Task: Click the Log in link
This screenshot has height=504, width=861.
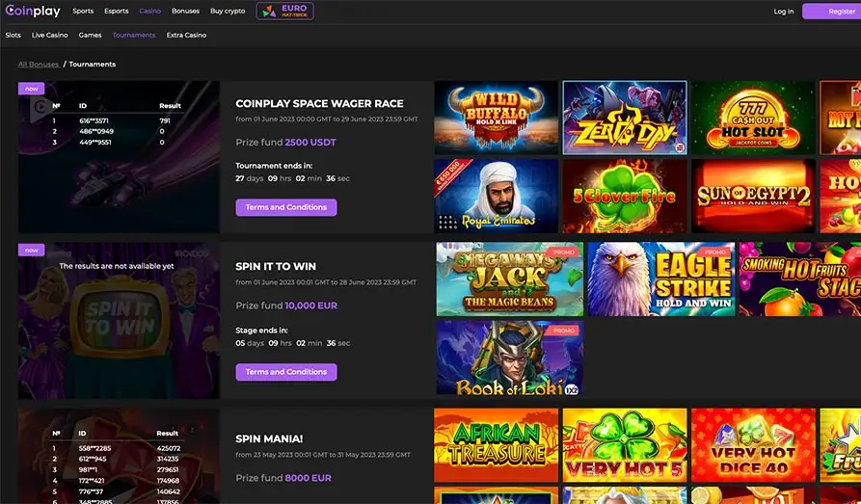Action: 784,12
